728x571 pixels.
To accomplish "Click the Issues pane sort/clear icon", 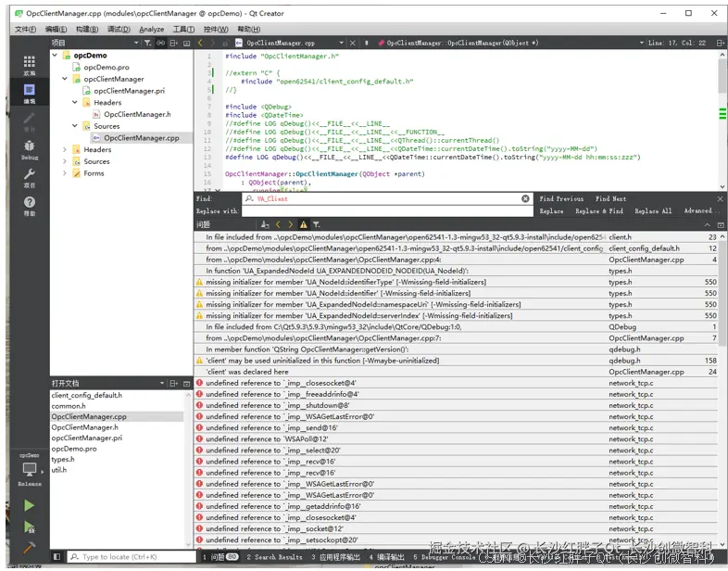I will (265, 224).
